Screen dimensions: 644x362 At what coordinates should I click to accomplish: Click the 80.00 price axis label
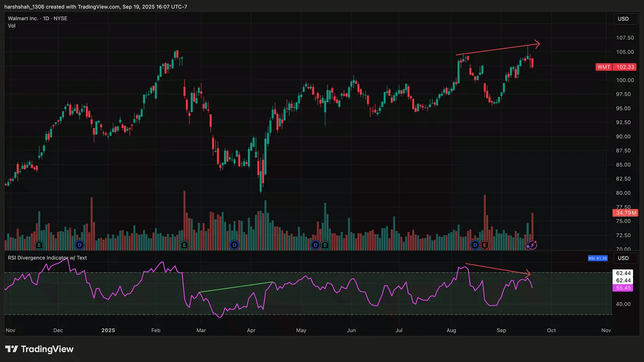(625, 193)
